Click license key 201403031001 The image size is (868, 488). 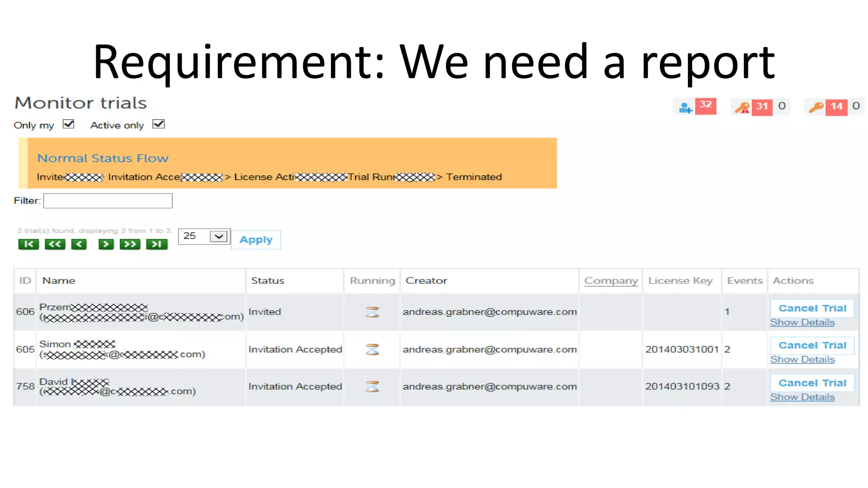[x=682, y=349]
